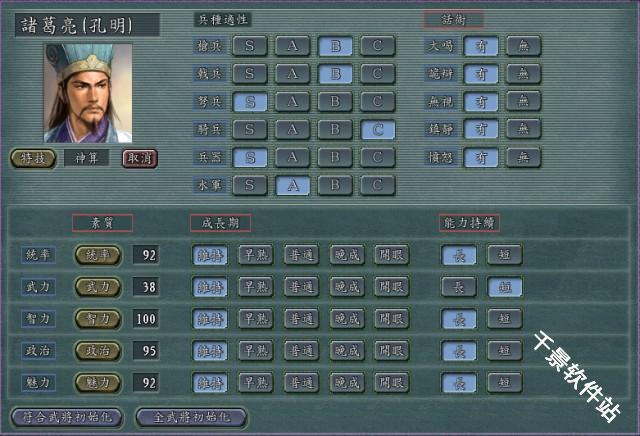Set 憤怒 to 有
Viewport: 640px width, 436px height.
(x=481, y=158)
